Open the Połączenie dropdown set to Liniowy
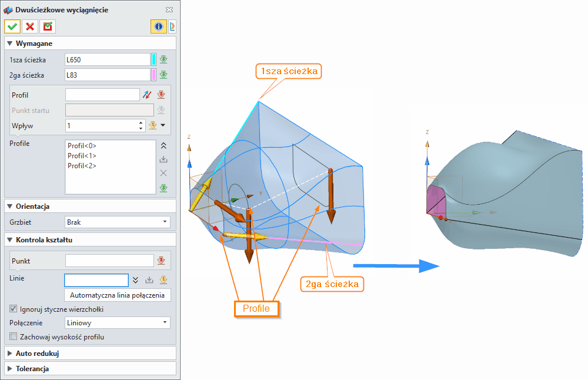This screenshot has width=588, height=380. pyautogui.click(x=117, y=323)
